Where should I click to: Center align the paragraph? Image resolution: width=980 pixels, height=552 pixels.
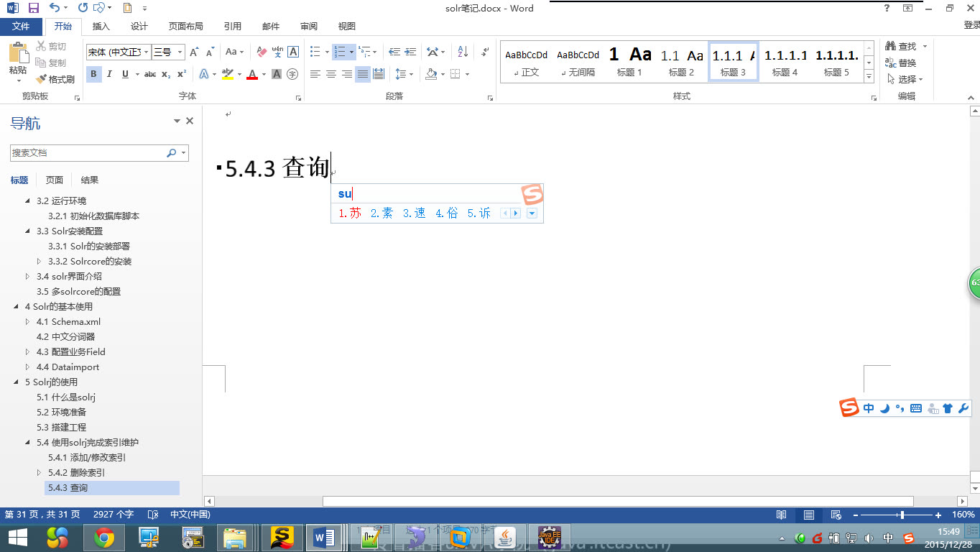(x=331, y=74)
